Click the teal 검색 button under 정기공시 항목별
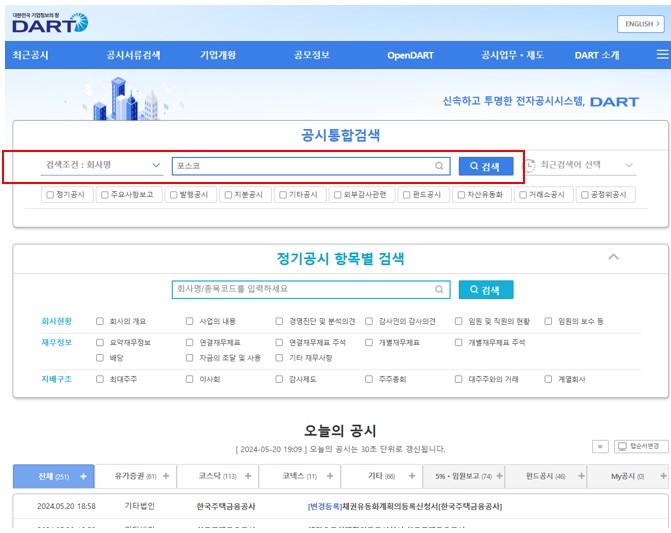 [486, 290]
